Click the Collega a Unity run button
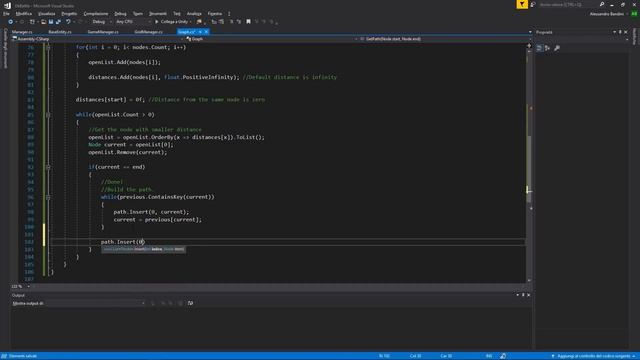 coord(171,22)
